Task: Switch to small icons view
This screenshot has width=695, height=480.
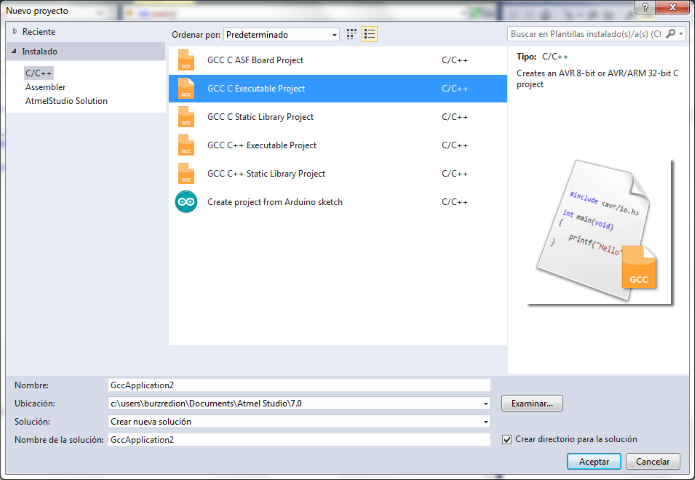Action: [x=351, y=34]
